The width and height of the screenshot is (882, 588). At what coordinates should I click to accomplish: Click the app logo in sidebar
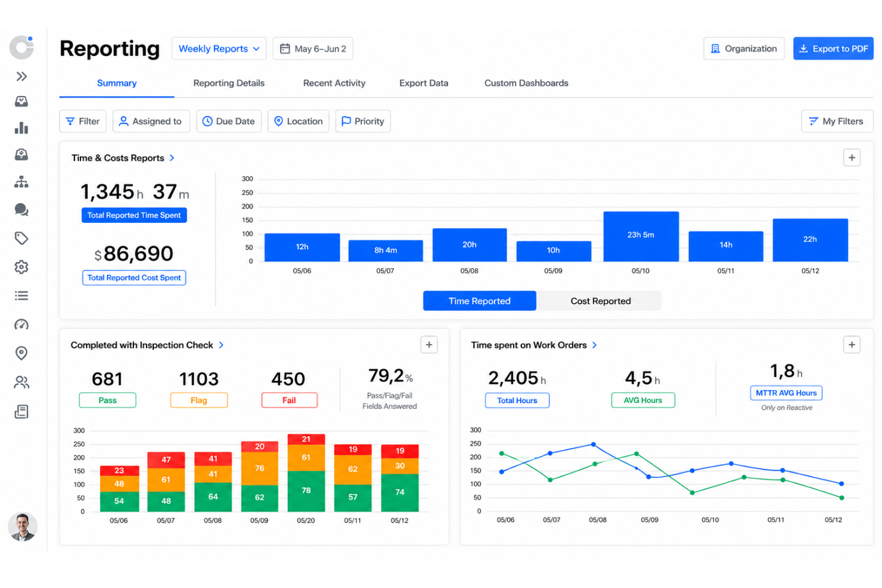21,47
